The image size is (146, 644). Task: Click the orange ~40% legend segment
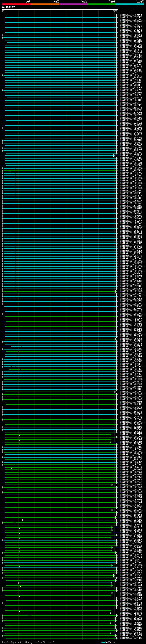pyautogui.click(x=45, y=4)
